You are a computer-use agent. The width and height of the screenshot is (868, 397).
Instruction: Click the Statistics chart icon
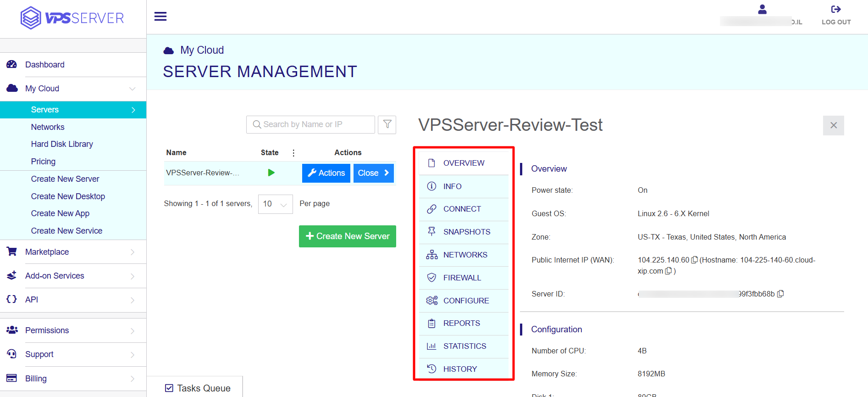[x=431, y=346]
